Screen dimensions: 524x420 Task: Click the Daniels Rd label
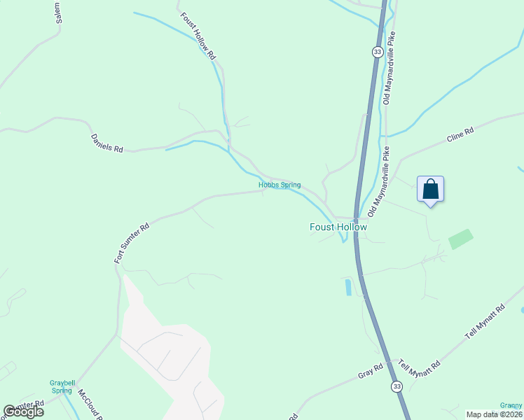coord(107,143)
